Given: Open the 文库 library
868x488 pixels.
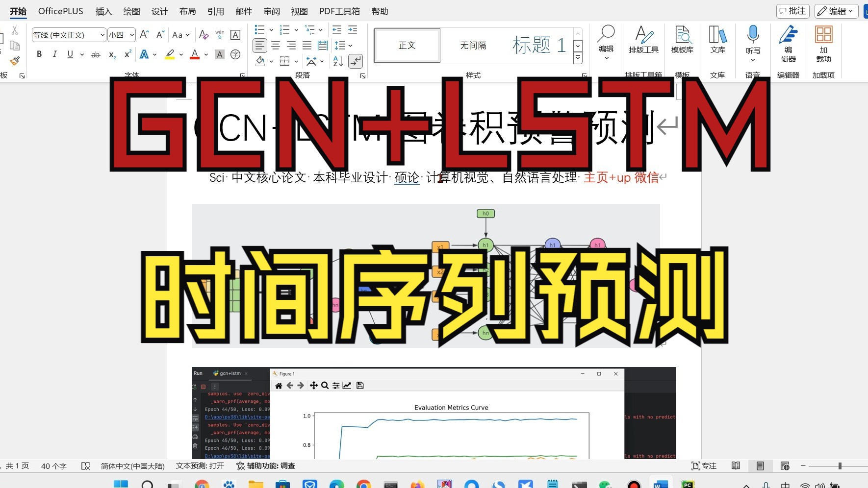Looking at the screenshot, I should pyautogui.click(x=718, y=40).
